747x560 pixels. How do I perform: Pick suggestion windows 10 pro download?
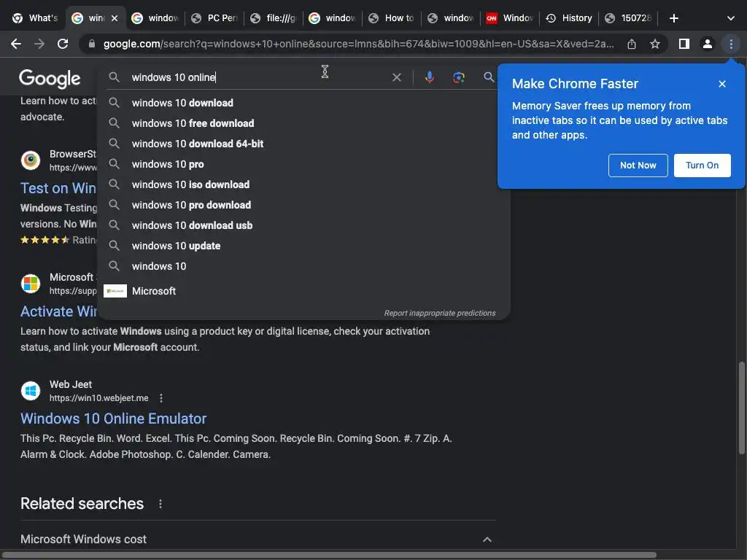coord(304,205)
